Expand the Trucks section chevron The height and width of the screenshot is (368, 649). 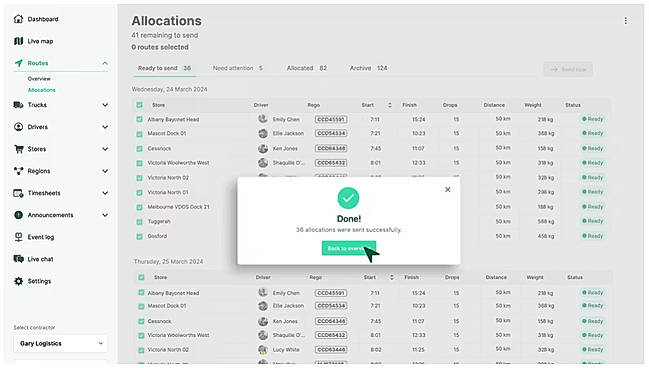(x=105, y=105)
